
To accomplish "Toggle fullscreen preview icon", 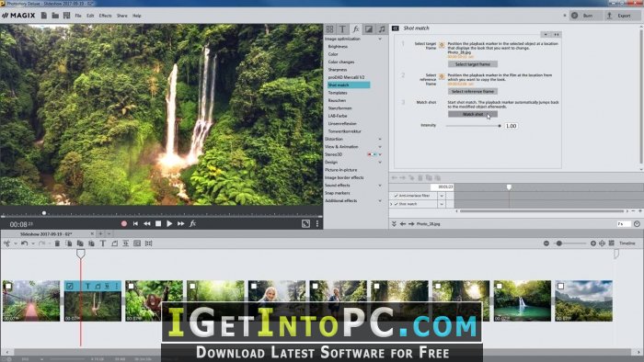I will point(305,223).
